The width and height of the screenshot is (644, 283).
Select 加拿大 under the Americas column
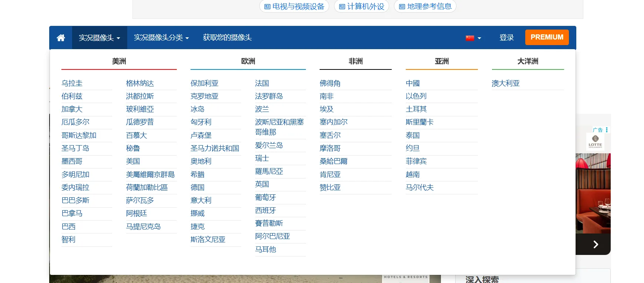coord(72,109)
